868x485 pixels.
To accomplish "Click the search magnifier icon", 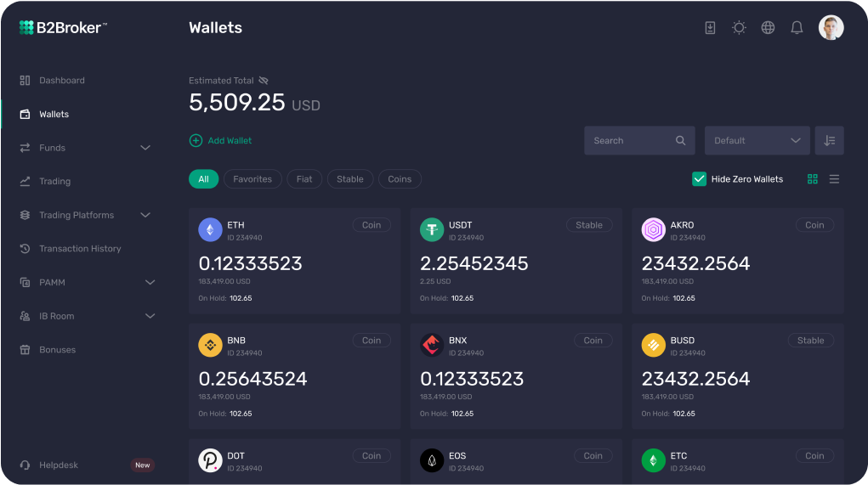I will point(680,140).
